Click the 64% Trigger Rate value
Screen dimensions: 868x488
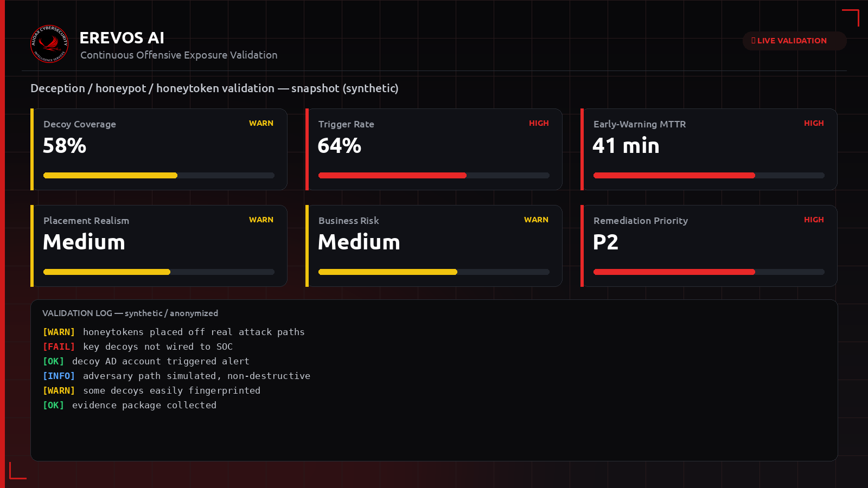click(340, 146)
